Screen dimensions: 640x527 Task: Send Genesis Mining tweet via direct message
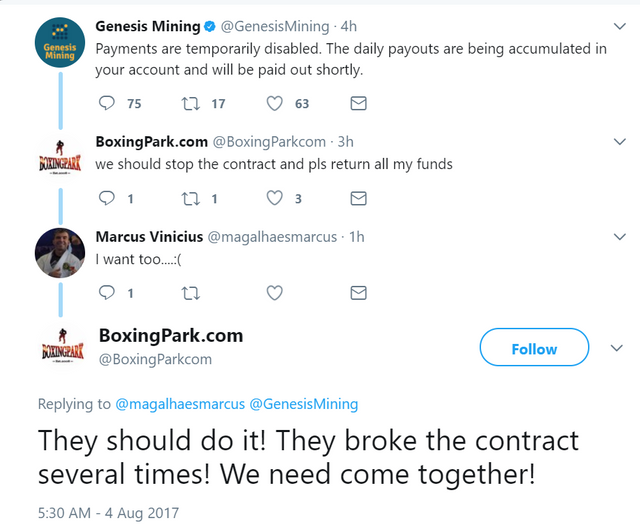click(x=359, y=103)
